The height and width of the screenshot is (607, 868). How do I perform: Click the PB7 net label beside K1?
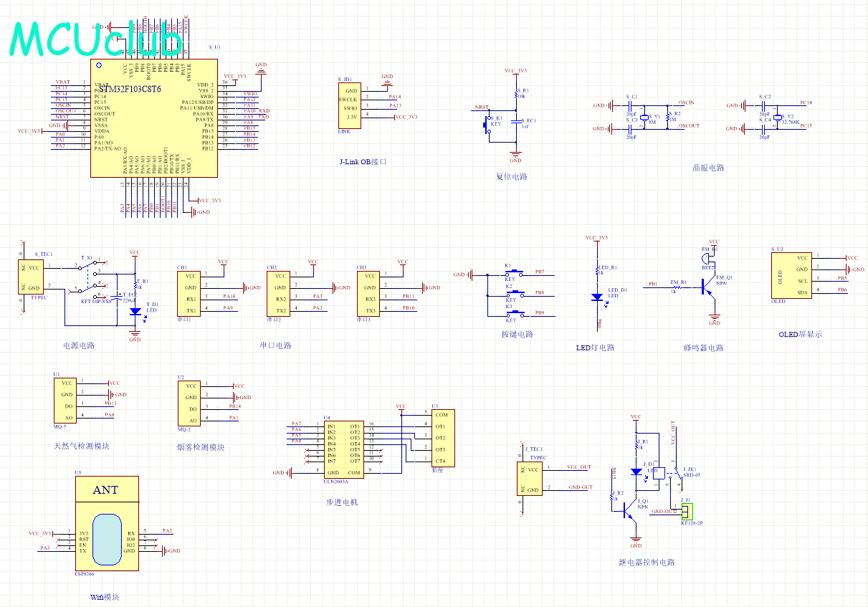[539, 272]
